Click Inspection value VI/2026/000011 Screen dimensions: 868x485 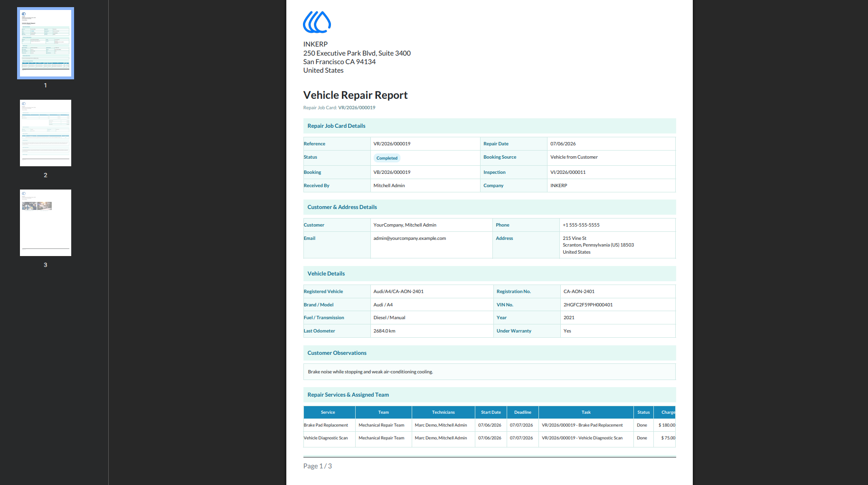(x=568, y=172)
